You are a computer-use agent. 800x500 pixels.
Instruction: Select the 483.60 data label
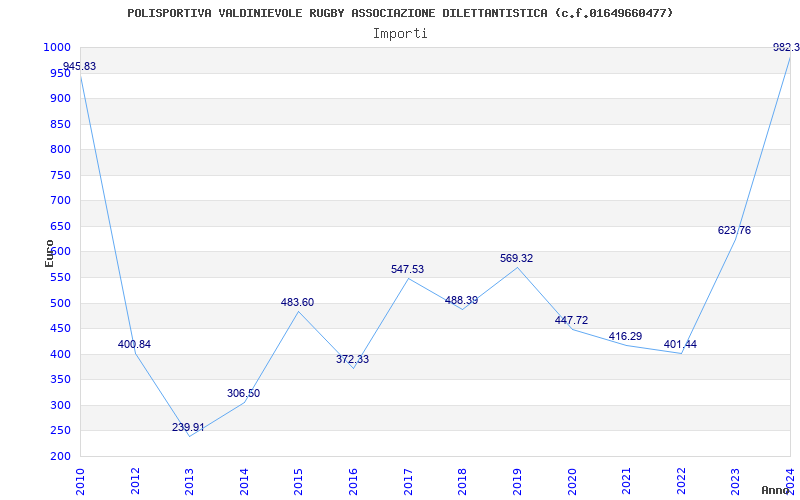[297, 303]
